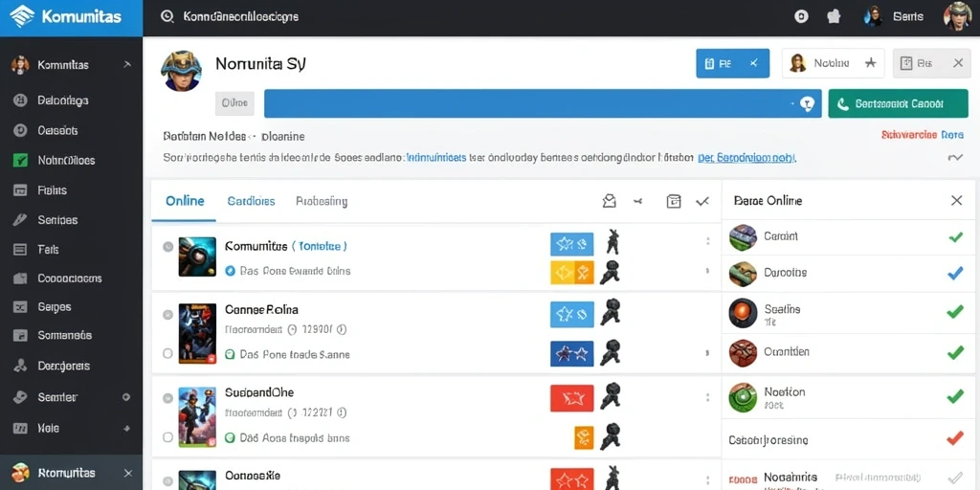Follow the blue Intmuniticats link in the description

pyautogui.click(x=436, y=158)
